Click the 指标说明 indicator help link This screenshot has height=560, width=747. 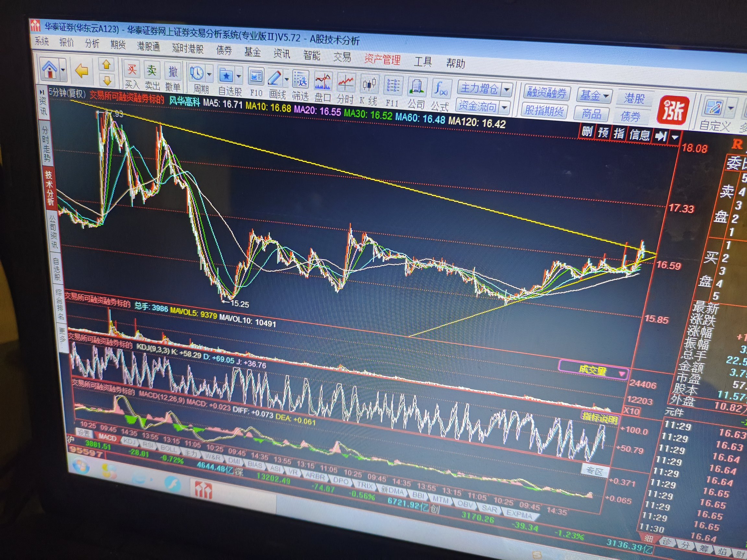pyautogui.click(x=599, y=419)
